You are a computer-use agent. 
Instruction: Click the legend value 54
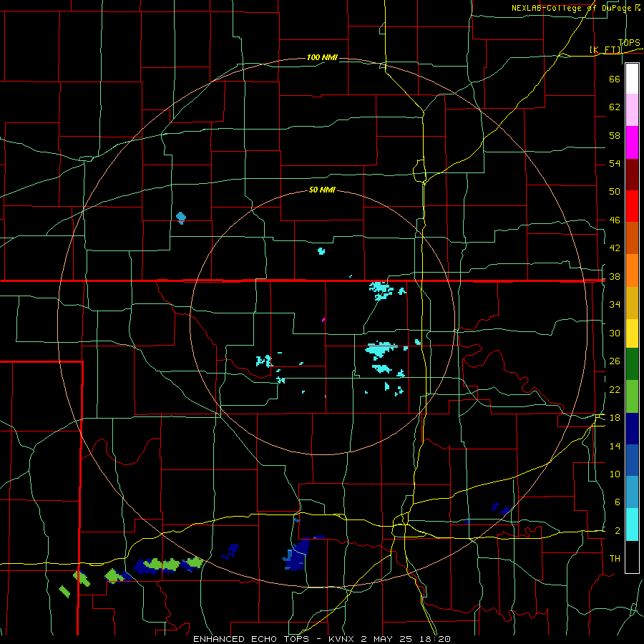click(615, 163)
